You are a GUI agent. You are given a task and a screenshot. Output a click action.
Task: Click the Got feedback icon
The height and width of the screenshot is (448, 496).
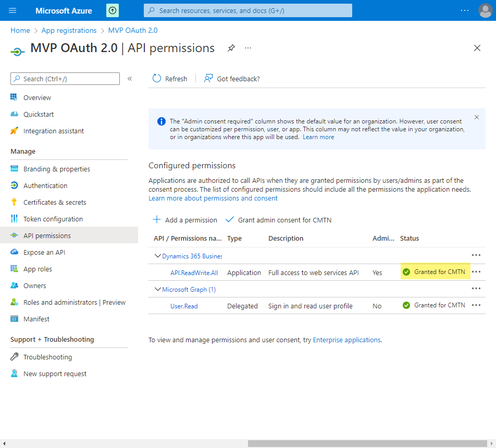coord(208,79)
